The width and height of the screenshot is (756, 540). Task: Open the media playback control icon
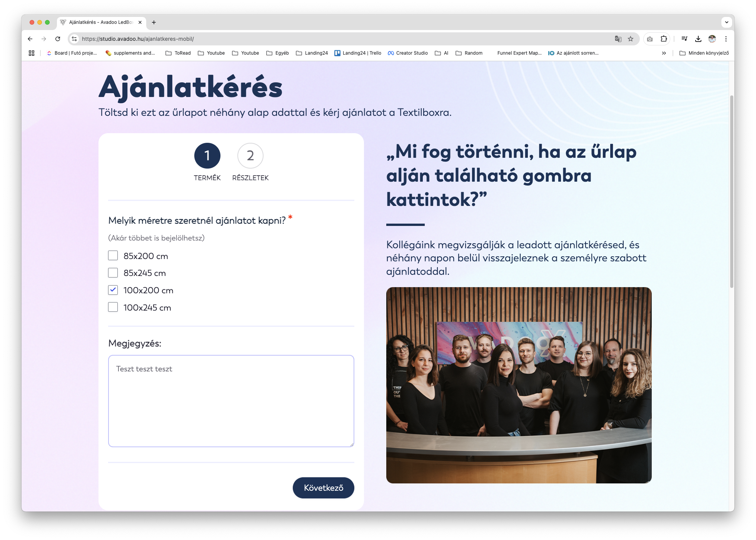point(684,39)
